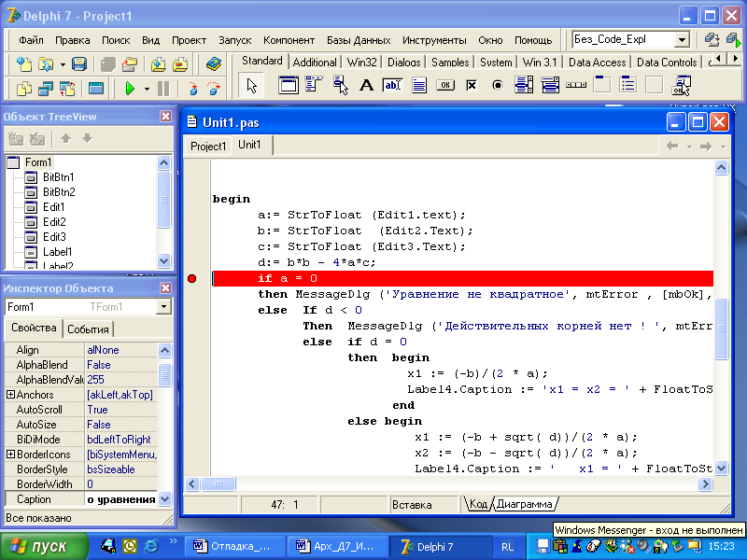Open the Без_Code_Expl desktop dropdown
747x560 pixels.
click(x=682, y=40)
